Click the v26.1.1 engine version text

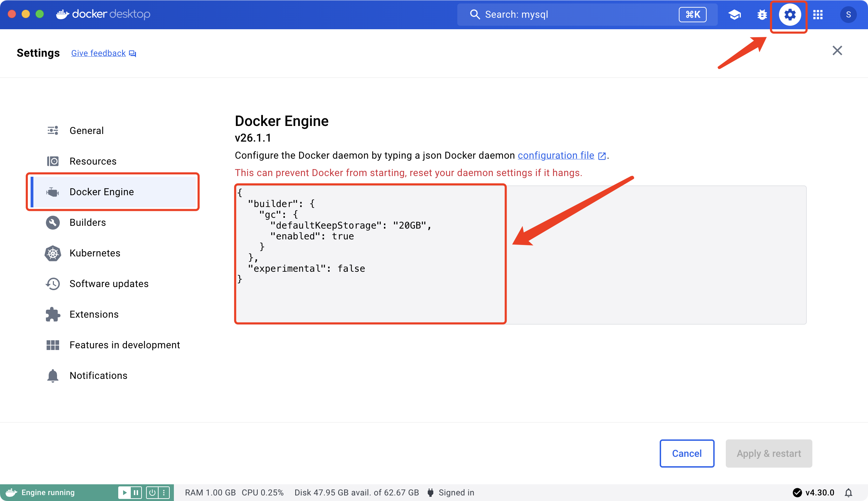point(253,138)
